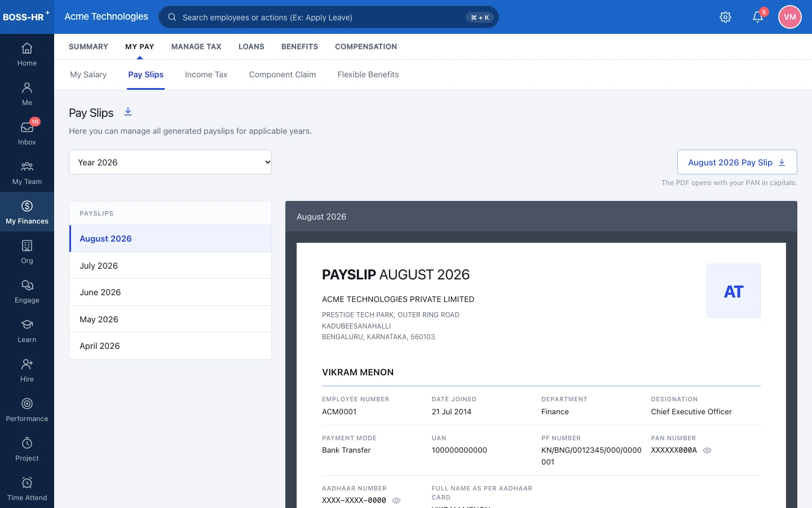Select the My Pay tab
This screenshot has width=812, height=508.
[x=140, y=47]
